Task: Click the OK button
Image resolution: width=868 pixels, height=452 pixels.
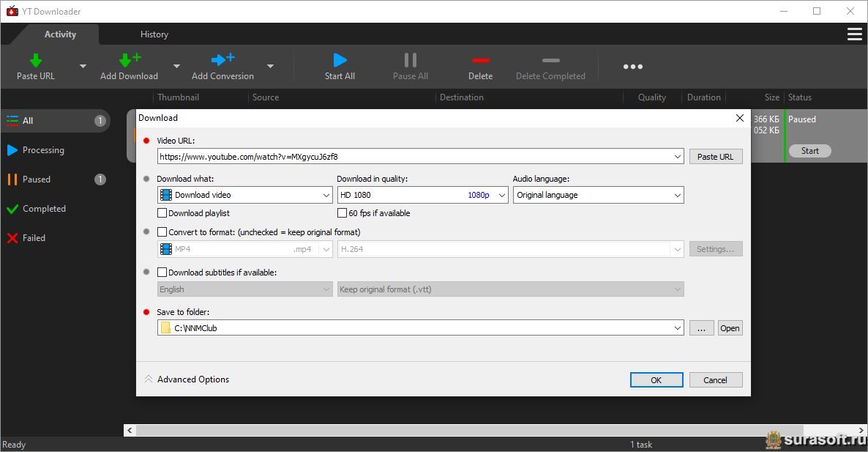Action: point(656,380)
